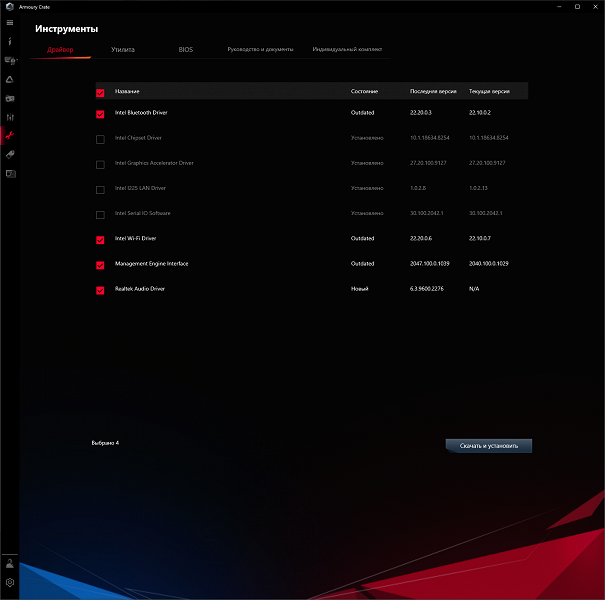
Task: Switch to the Утилита tab
Action: pos(123,50)
